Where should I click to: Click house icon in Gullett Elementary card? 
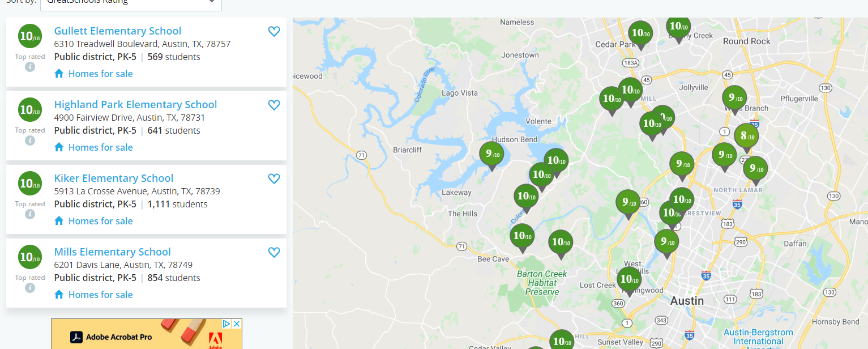(59, 73)
